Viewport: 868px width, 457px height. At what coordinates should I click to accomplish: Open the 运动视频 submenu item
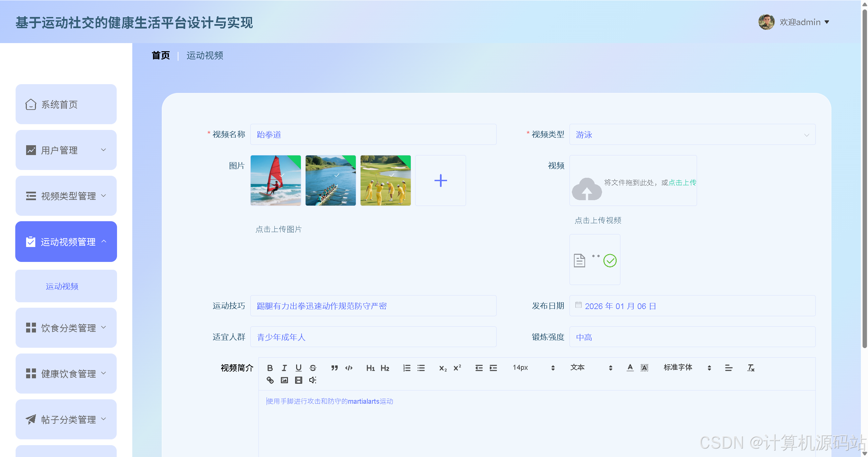[66, 286]
